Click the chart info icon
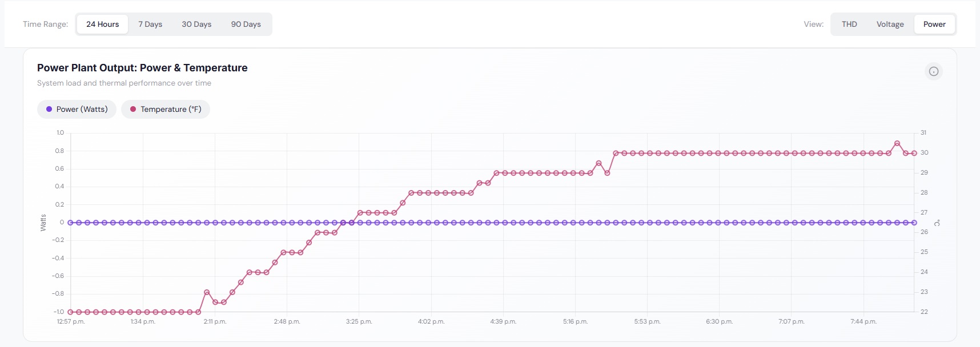The image size is (980, 347). [933, 71]
